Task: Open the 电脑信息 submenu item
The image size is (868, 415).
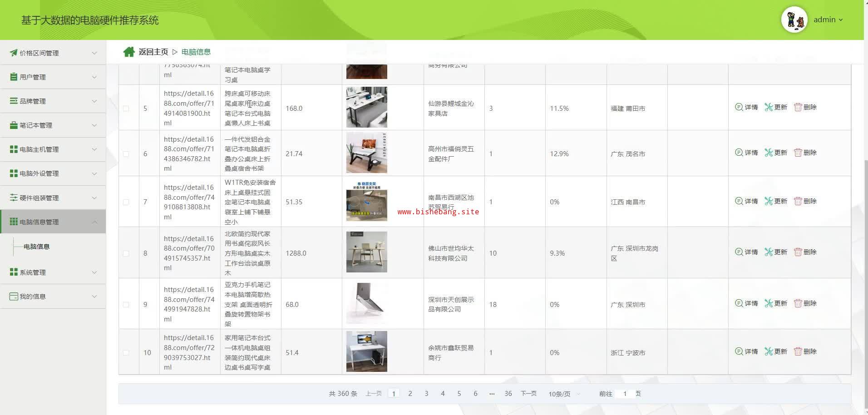Action: tap(37, 247)
